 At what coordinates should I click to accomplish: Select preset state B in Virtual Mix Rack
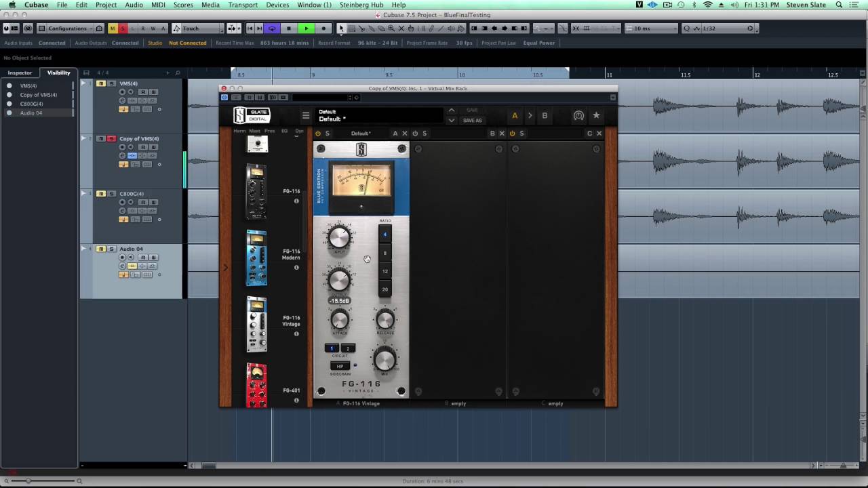tap(545, 116)
